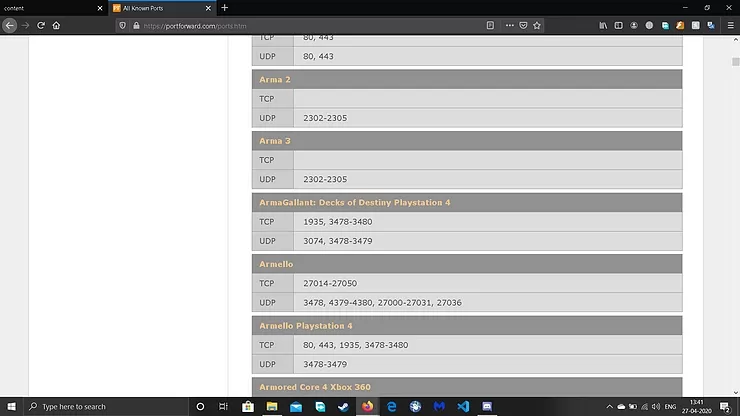Open the Armello heading link
This screenshot has height=416, width=740.
click(x=276, y=264)
